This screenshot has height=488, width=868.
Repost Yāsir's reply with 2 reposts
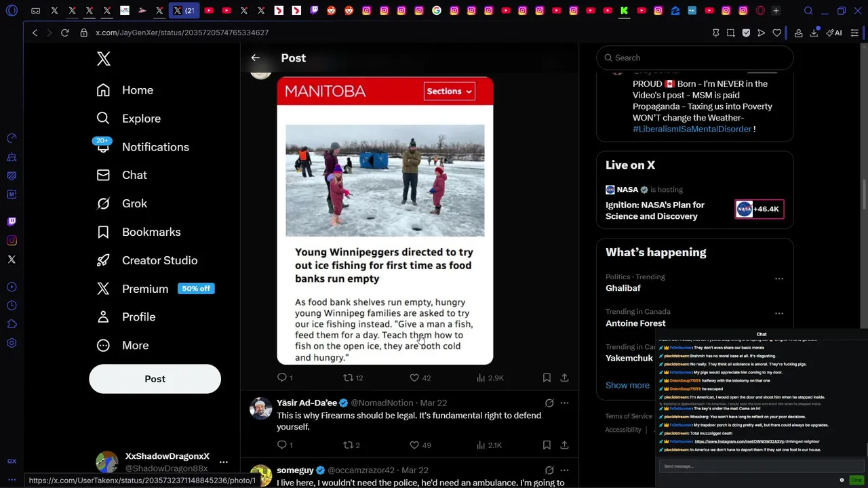coord(351,445)
